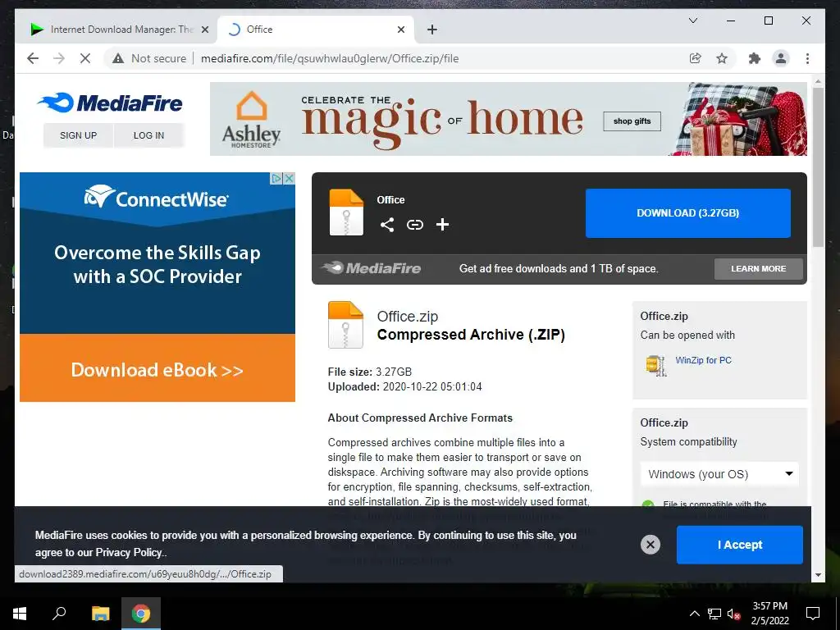This screenshot has width=840, height=630.
Task: Open the Chrome three-dot menu
Action: coord(807,58)
